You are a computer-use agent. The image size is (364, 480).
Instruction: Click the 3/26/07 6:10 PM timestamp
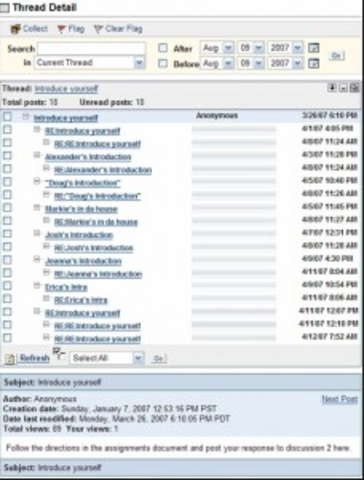[330, 115]
